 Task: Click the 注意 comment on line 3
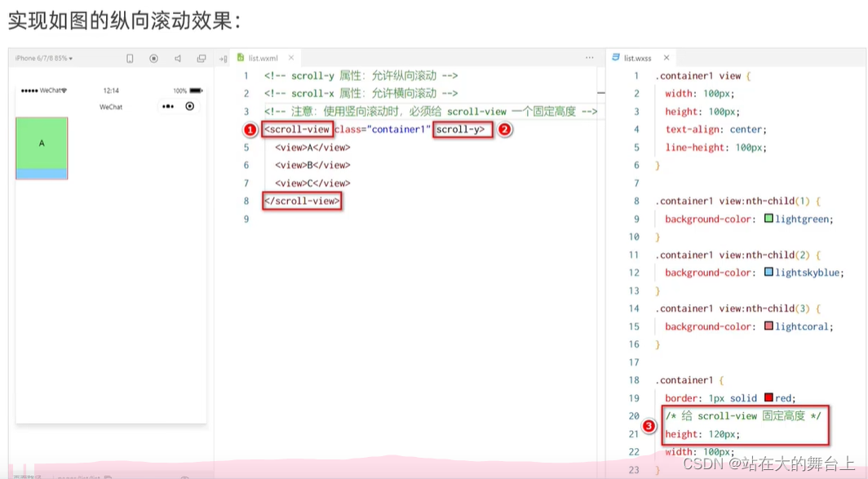coord(431,112)
